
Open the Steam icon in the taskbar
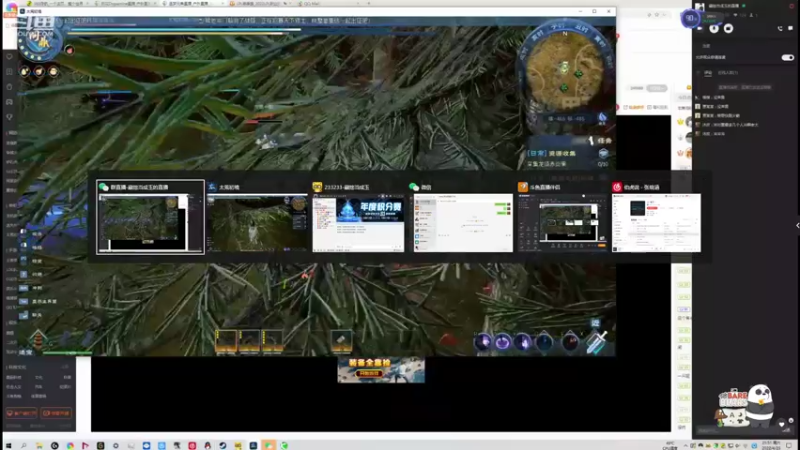point(223,445)
